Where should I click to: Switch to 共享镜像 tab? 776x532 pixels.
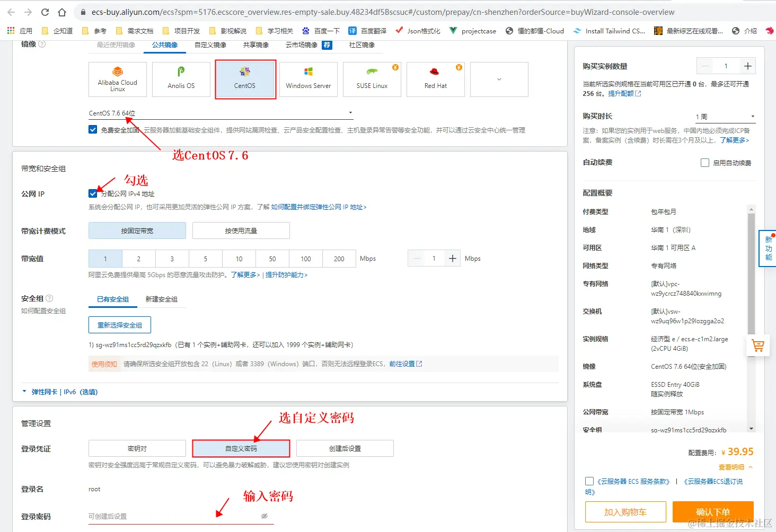point(256,45)
